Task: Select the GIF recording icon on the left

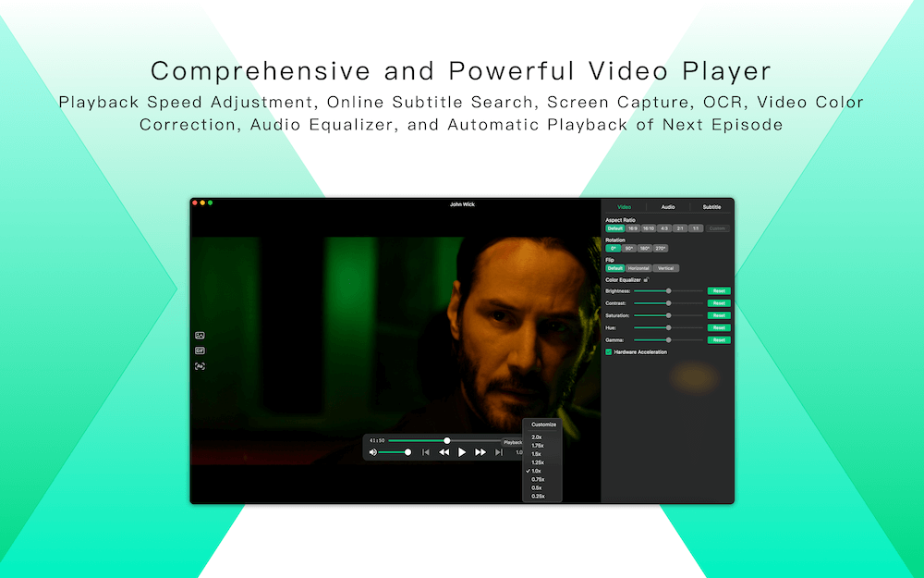Action: coord(200,350)
